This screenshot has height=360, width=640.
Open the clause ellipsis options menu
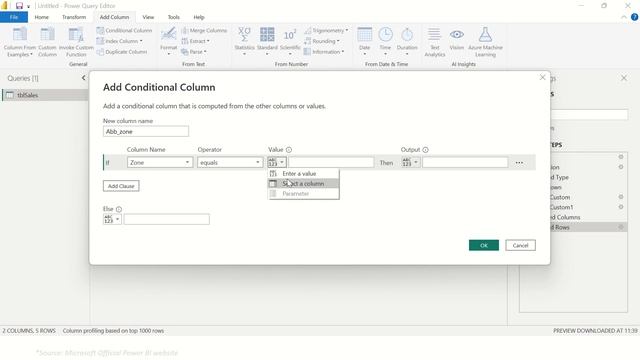pyautogui.click(x=519, y=162)
